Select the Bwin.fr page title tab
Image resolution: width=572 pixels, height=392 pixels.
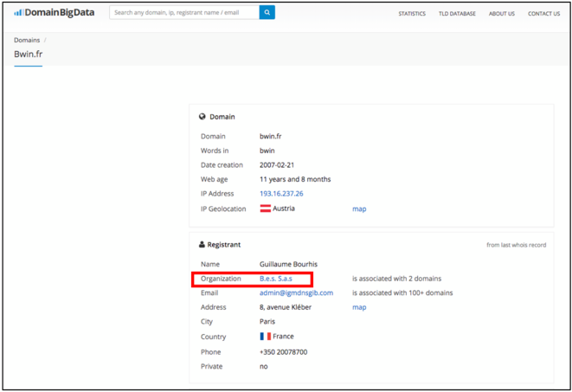28,55
